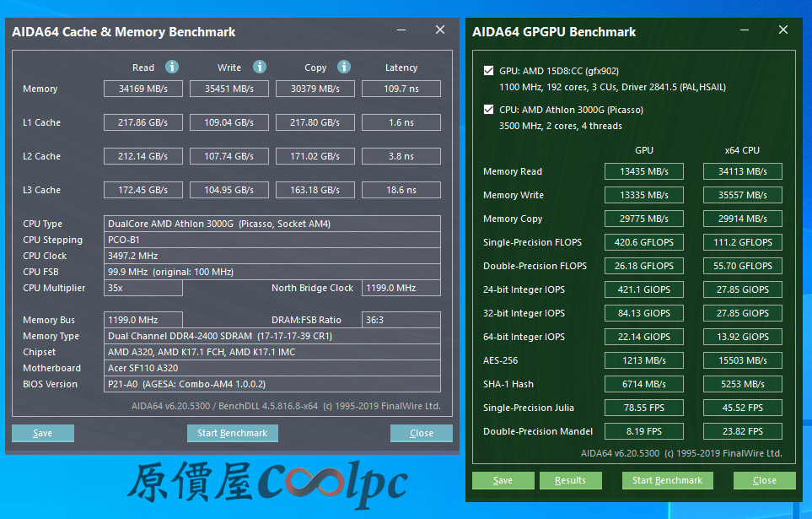
Task: Uncheck the CPU AMD Athlon 3000G checkbox
Action: point(488,110)
